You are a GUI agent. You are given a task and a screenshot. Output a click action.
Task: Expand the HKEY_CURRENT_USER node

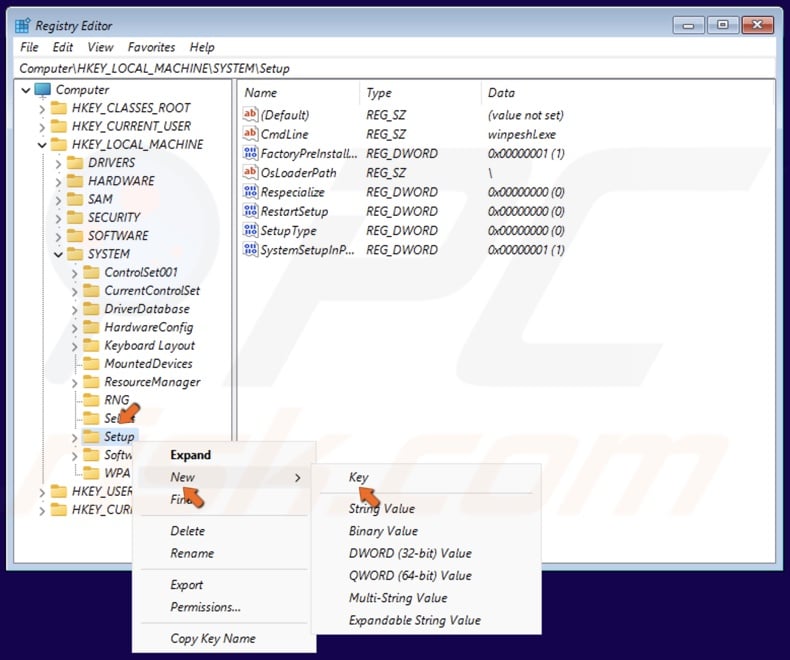[42, 127]
